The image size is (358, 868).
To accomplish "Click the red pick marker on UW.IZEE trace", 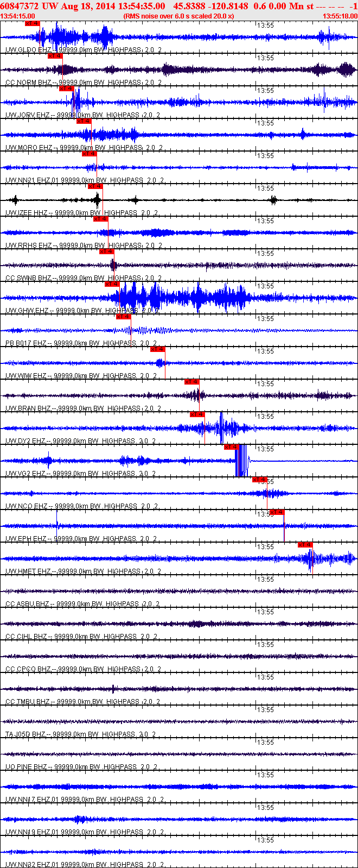I will 95,186.
